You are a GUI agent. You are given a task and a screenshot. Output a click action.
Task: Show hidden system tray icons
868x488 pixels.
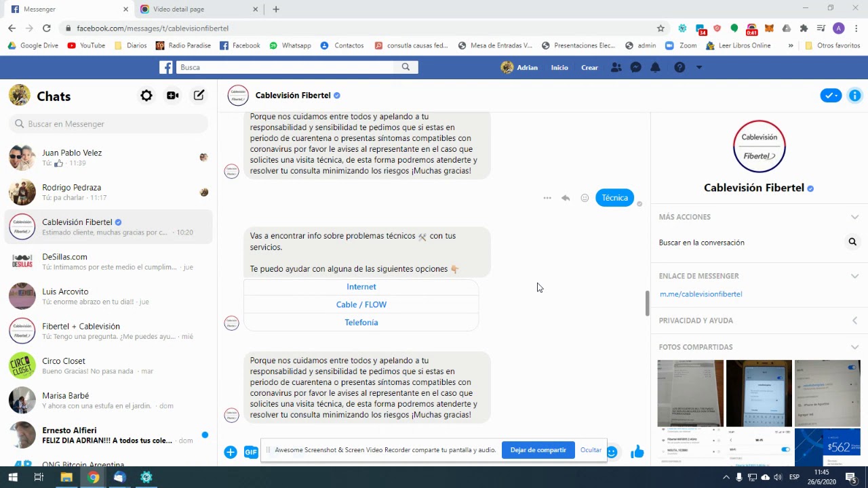[726, 477]
